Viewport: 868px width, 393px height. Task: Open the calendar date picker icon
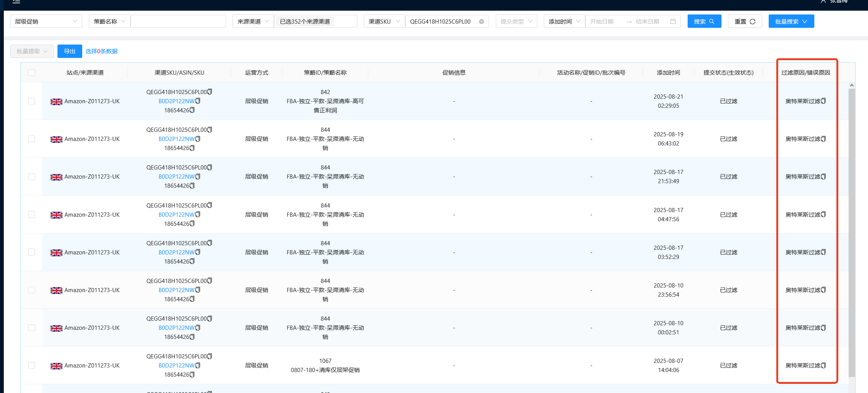tap(673, 21)
